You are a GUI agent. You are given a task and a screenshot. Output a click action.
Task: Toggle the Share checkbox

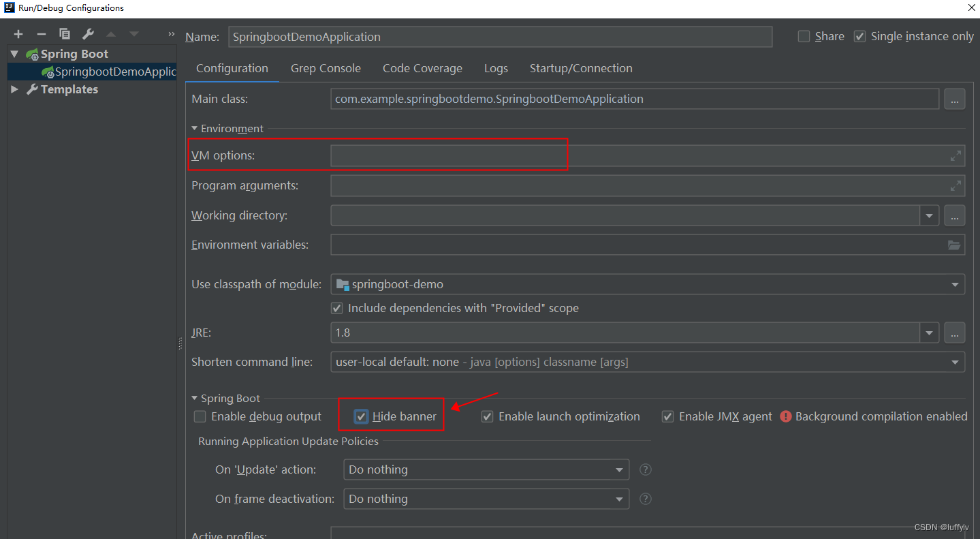tap(804, 36)
